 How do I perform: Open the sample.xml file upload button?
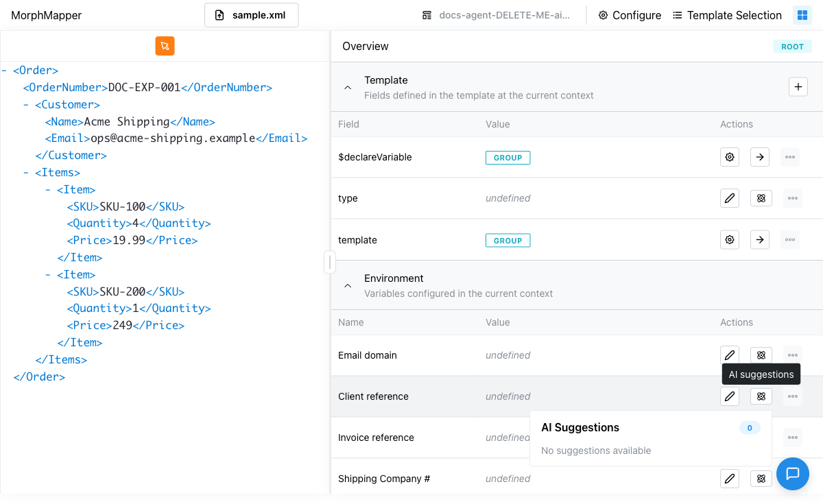pyautogui.click(x=251, y=15)
